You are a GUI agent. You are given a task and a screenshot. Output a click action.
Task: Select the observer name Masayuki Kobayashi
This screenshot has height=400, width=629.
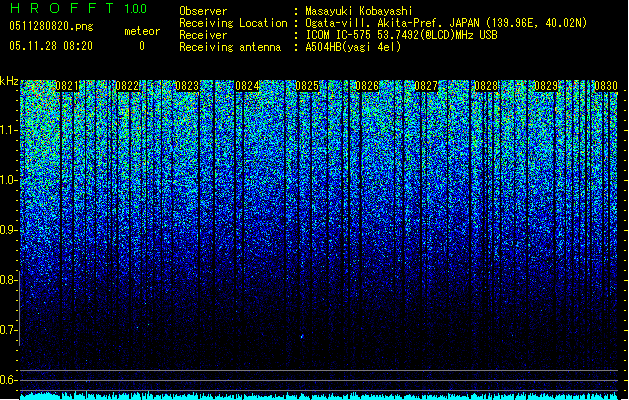coord(359,11)
